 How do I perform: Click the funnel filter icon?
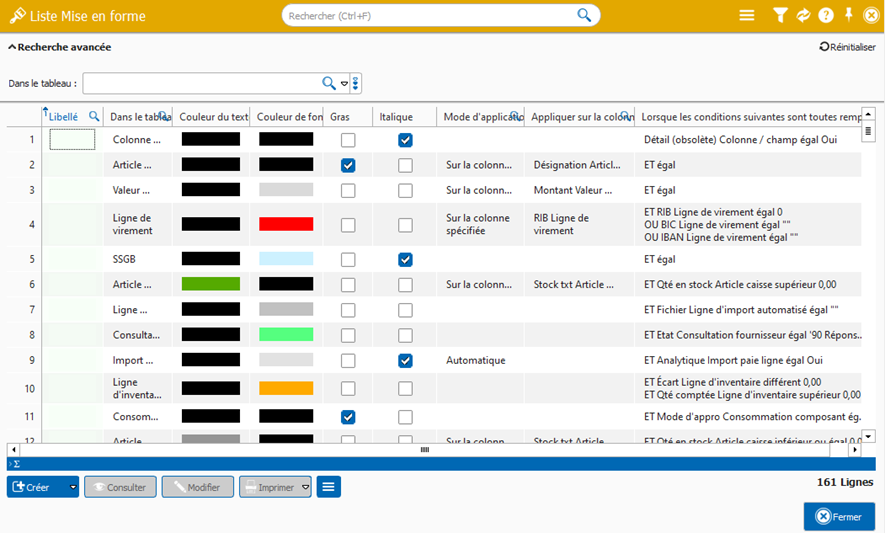click(x=780, y=15)
